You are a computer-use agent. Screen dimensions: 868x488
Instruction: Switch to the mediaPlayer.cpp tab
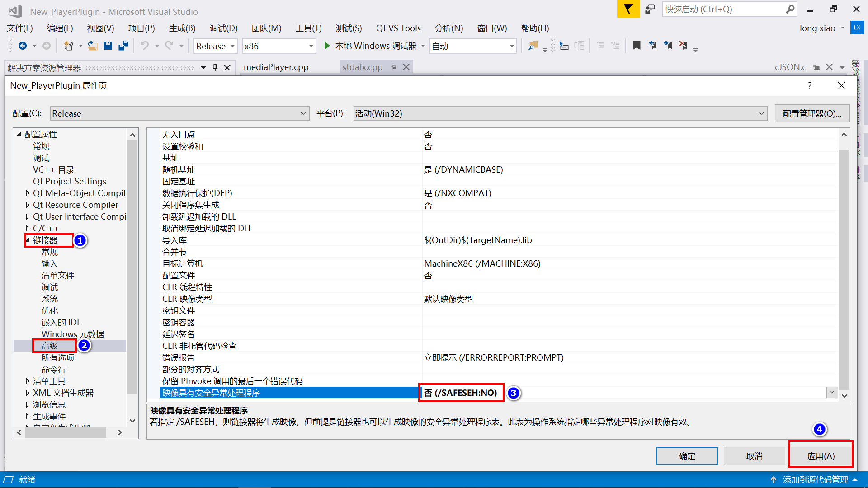tap(276, 67)
